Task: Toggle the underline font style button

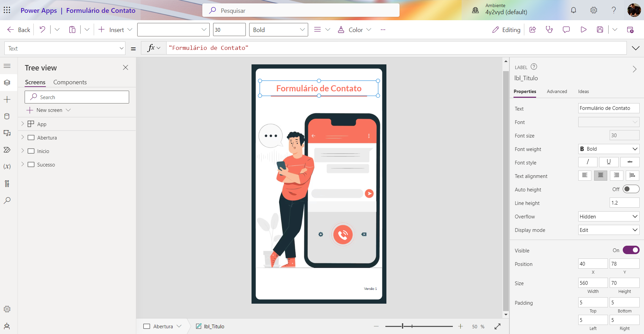Action: (x=609, y=162)
